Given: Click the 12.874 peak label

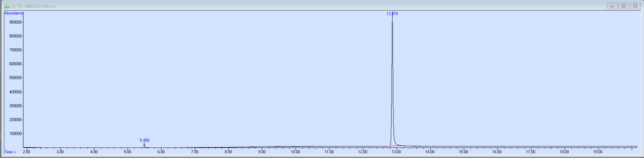Looking at the screenshot, I should 392,14.
